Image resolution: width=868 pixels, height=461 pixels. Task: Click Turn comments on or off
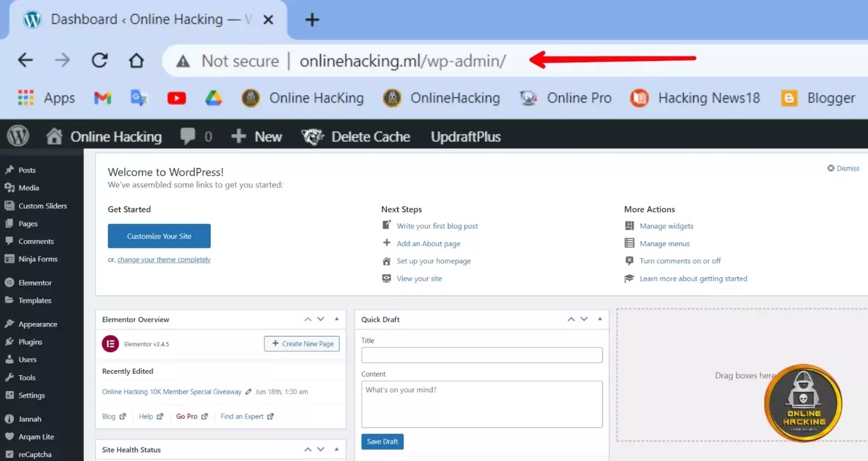coord(680,261)
